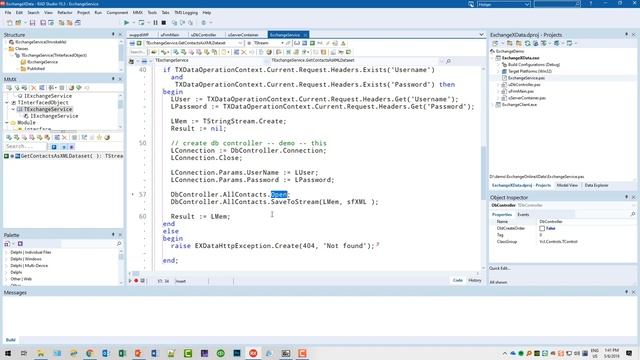Screen dimensions: 640x360
Task: Expand Target Platforms (Win32) node
Action: [x=498, y=71]
